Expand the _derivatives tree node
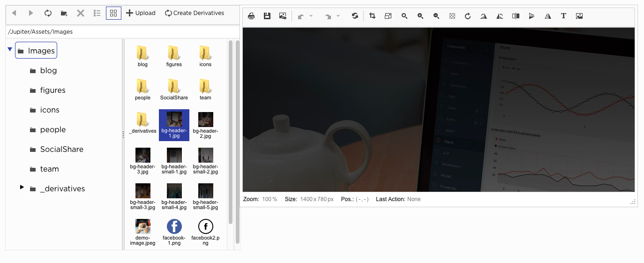 click(x=22, y=187)
